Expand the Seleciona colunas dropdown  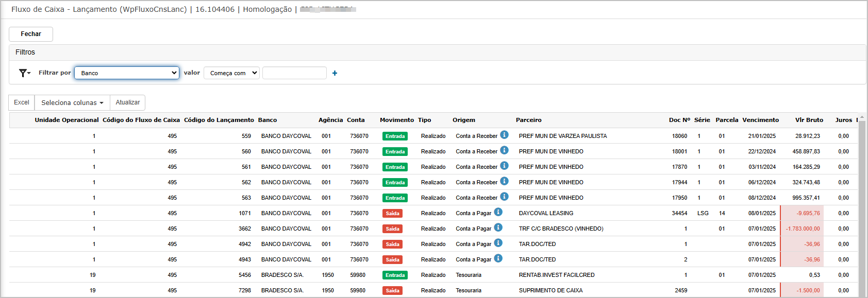[x=72, y=102]
